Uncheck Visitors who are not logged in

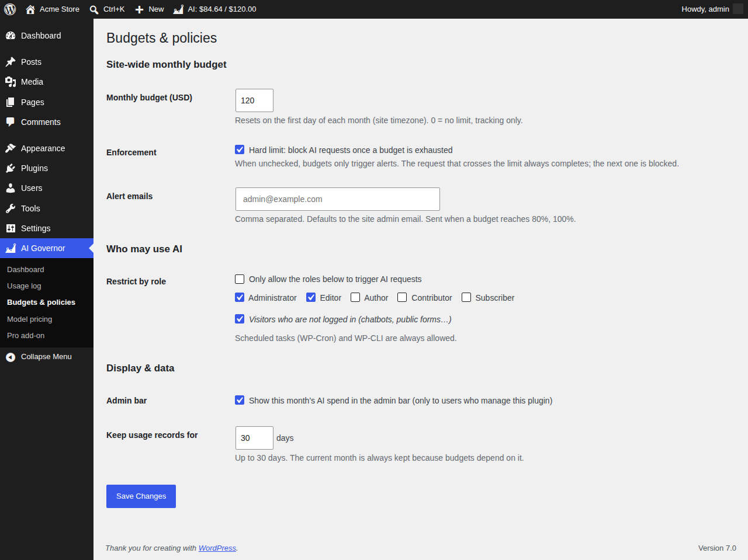point(240,319)
